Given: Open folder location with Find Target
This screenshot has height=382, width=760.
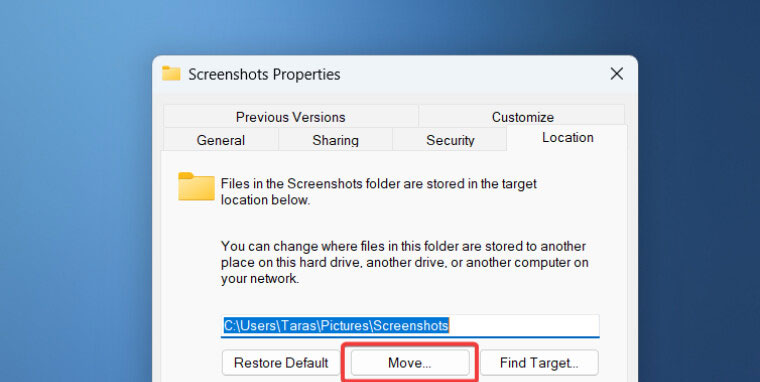Looking at the screenshot, I should [539, 363].
